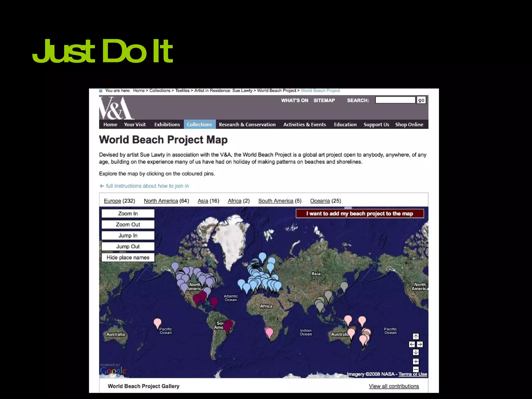Click the pink pin in southern Africa
Screen dimensions: 532x399
tap(269, 332)
